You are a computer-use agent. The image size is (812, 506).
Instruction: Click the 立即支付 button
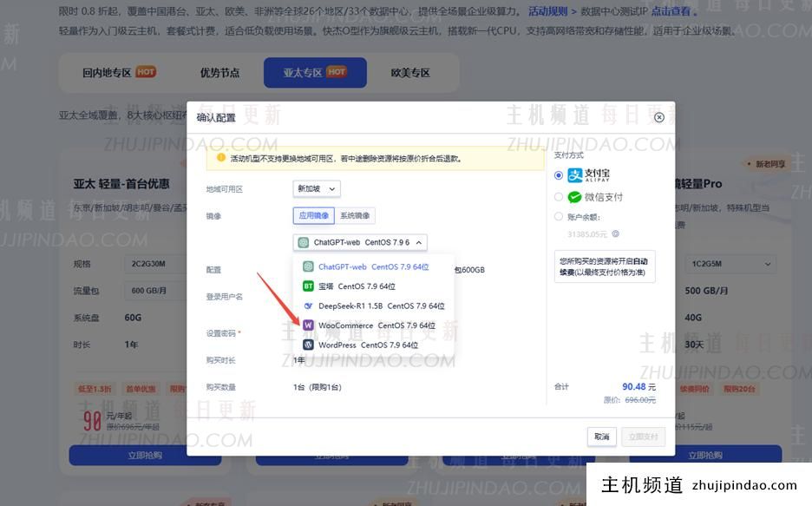click(643, 437)
